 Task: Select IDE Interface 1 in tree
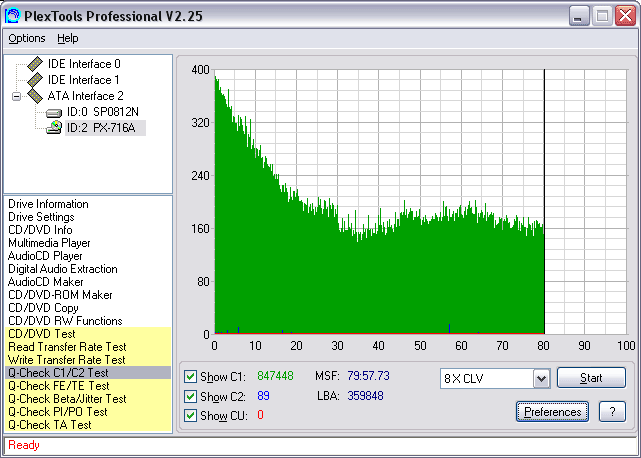[83, 80]
